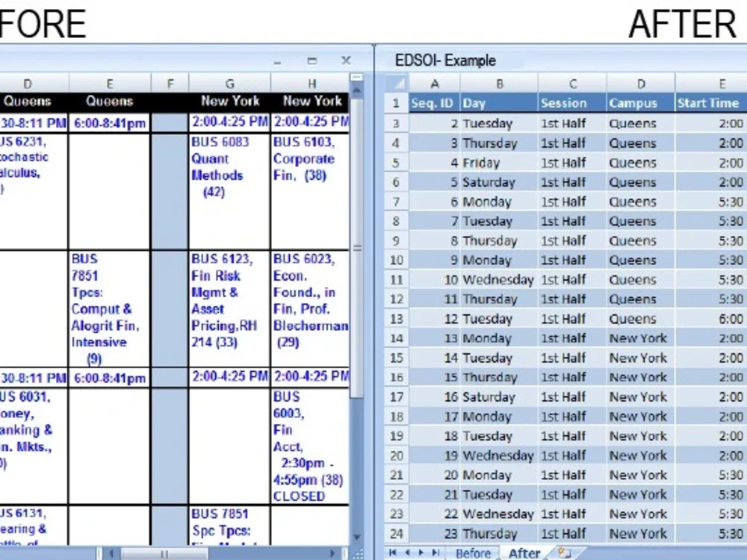Select column D header in After sheet
The height and width of the screenshot is (560, 747).
click(641, 84)
